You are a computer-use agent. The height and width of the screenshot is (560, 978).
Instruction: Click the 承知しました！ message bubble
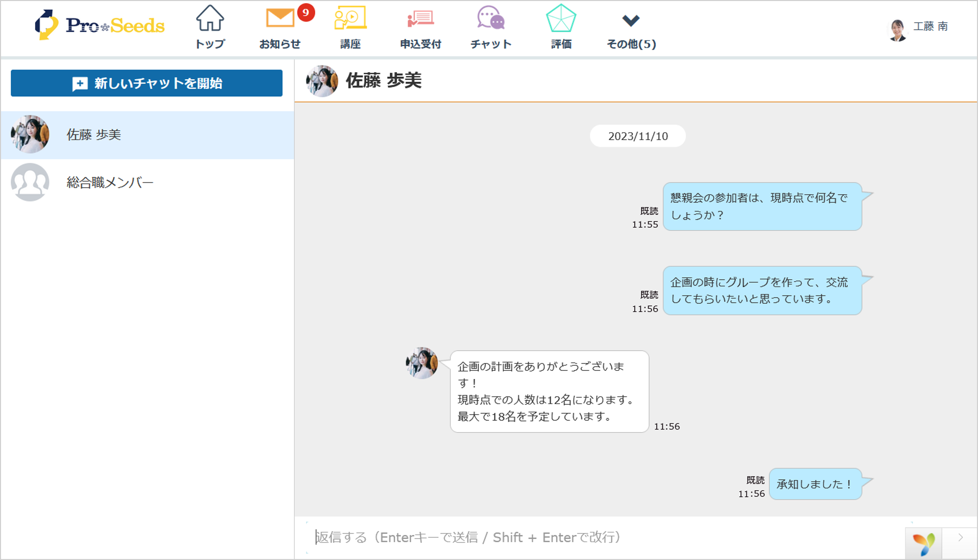815,484
